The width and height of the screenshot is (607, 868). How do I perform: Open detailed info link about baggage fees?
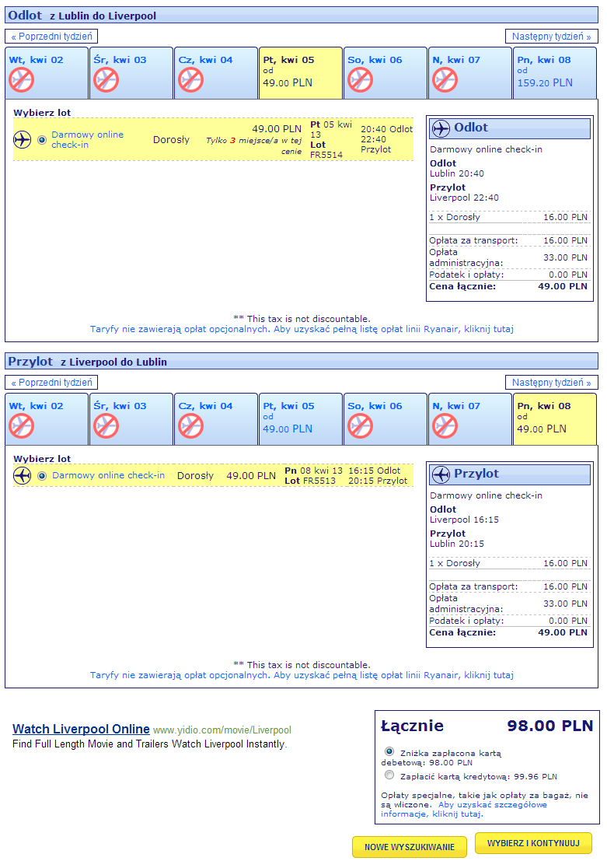pos(464,810)
